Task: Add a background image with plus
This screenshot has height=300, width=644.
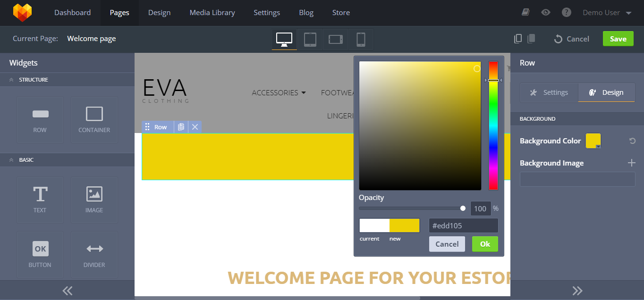Action: click(632, 163)
